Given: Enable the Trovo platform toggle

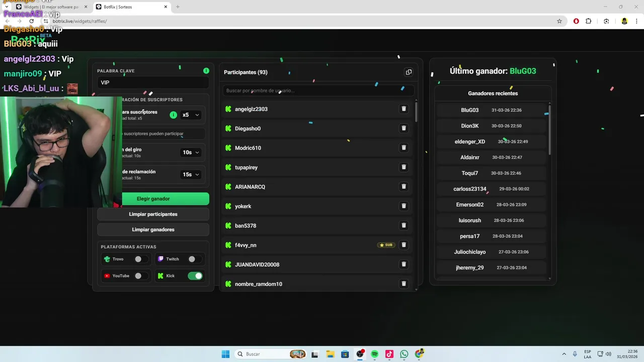Looking at the screenshot, I should click(141, 259).
